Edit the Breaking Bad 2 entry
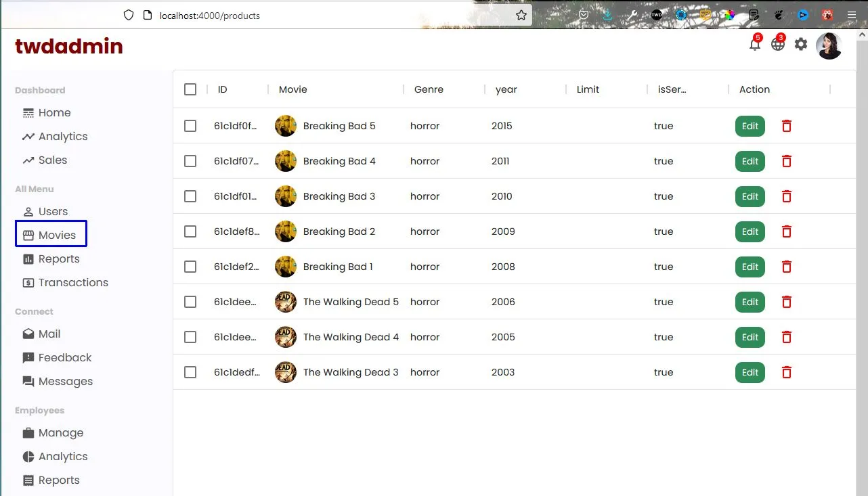 [x=750, y=231]
